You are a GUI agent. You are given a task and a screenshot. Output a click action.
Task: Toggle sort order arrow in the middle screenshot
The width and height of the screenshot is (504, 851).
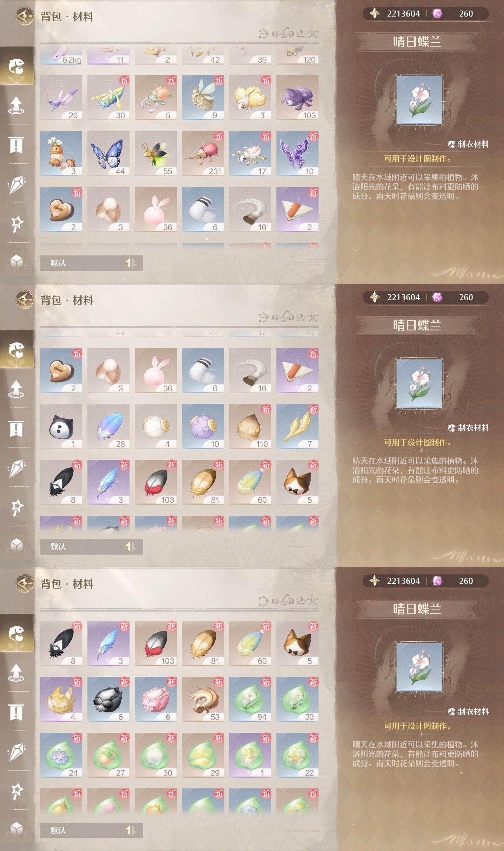click(x=130, y=546)
